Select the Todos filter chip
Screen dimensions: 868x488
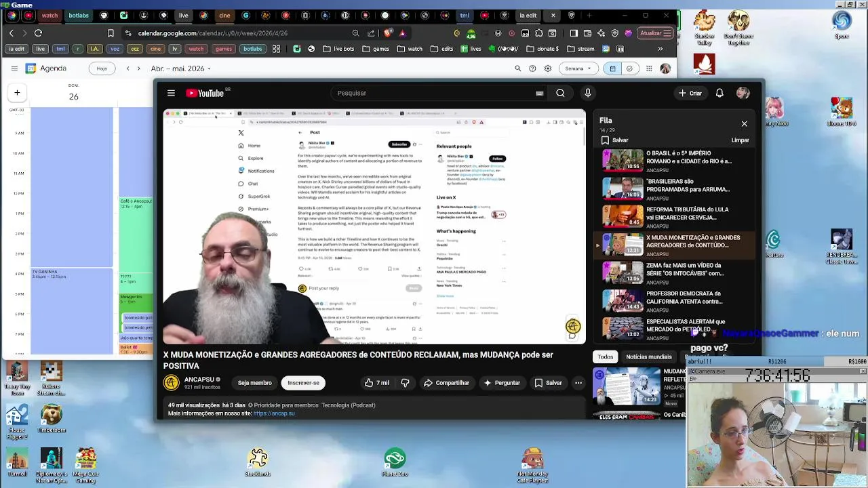[x=605, y=357]
